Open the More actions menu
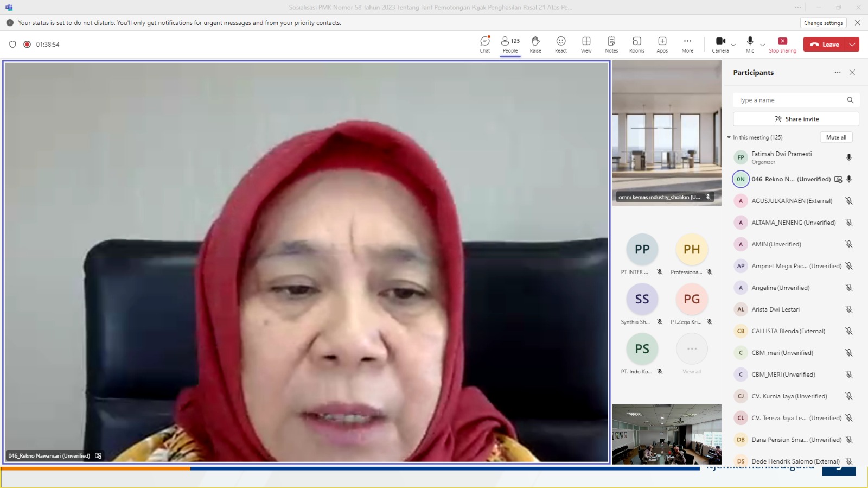 (687, 45)
